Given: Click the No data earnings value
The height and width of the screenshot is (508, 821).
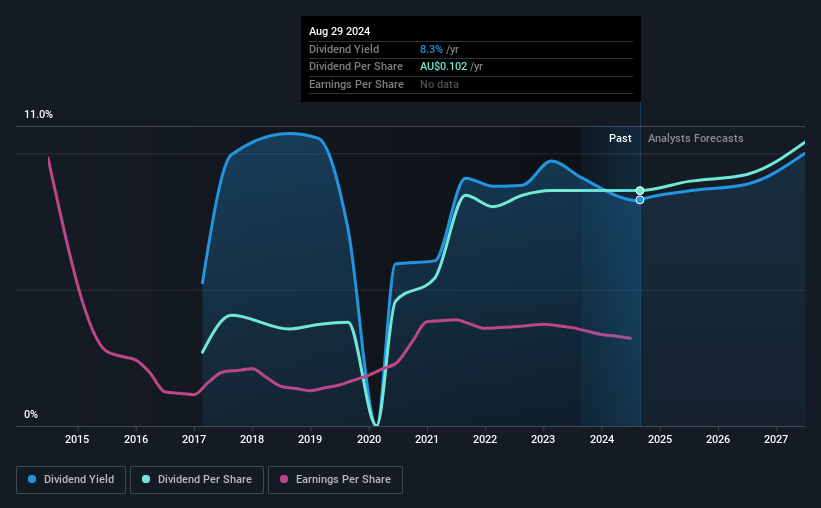Looking at the screenshot, I should pyautogui.click(x=439, y=84).
